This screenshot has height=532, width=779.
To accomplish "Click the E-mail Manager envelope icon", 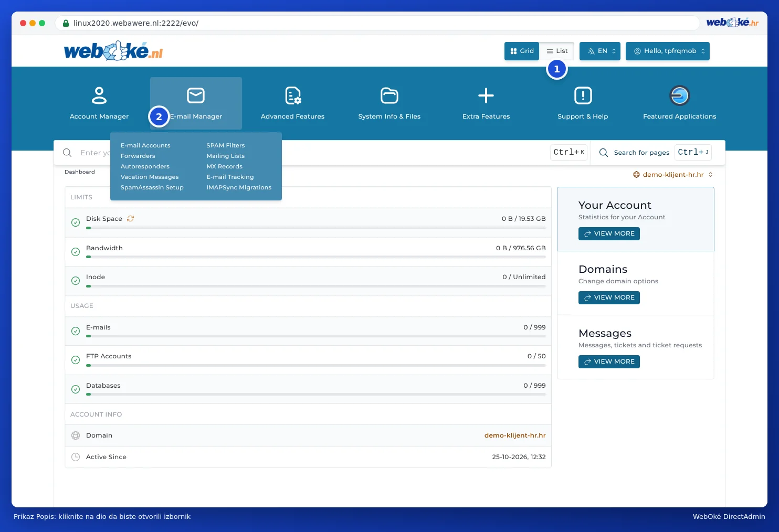I will coord(196,95).
